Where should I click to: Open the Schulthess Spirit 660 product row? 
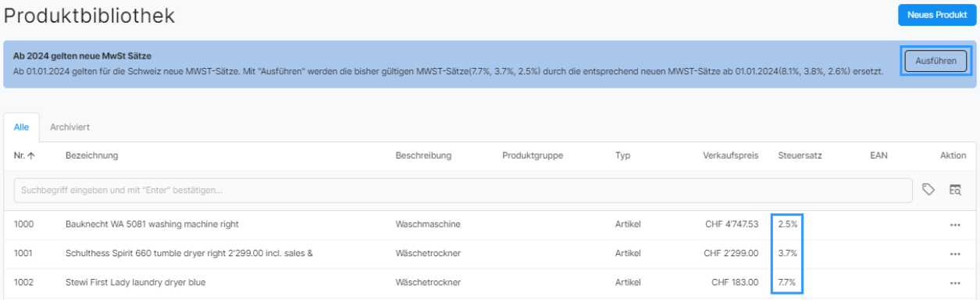click(x=490, y=254)
